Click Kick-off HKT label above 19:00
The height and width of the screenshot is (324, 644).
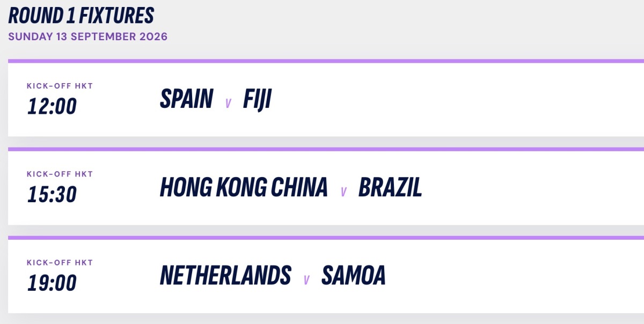(x=60, y=262)
